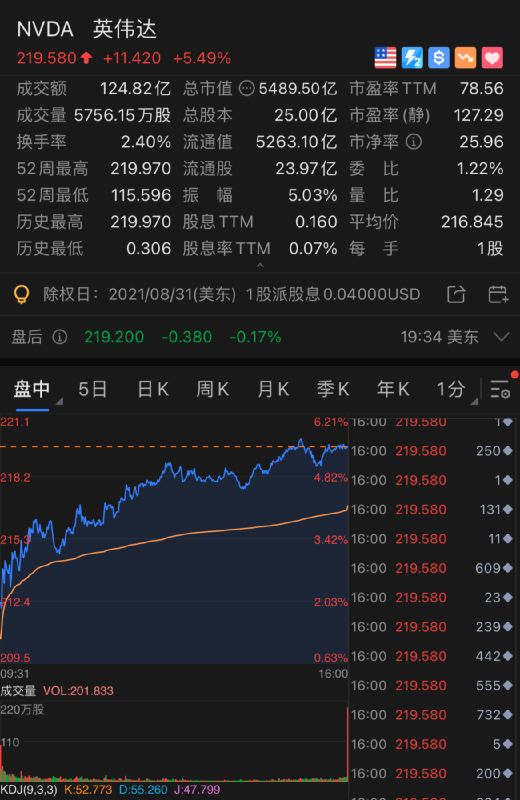Viewport: 520px width, 800px height.
Task: Expand after-hours row chevron
Action: click(x=502, y=337)
